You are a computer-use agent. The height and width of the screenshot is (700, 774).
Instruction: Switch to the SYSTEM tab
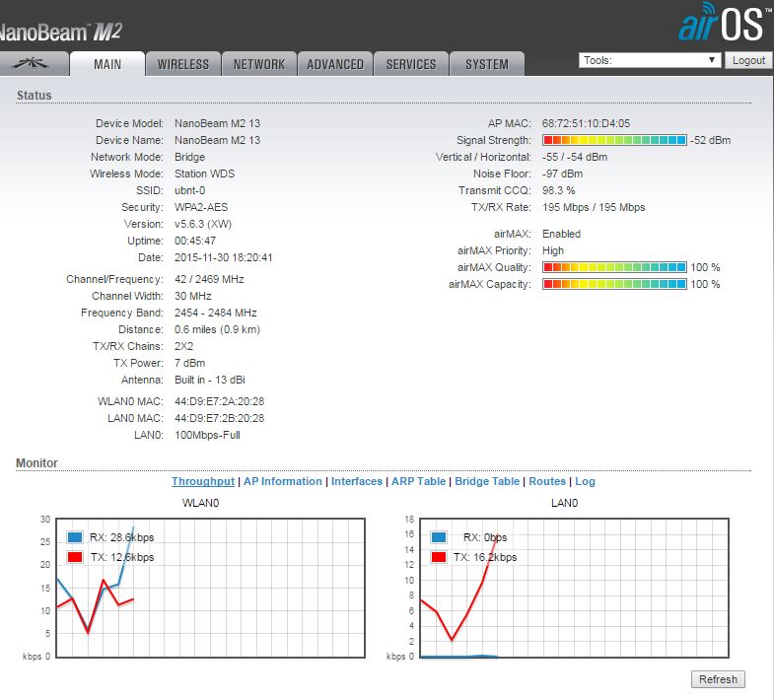(487, 64)
